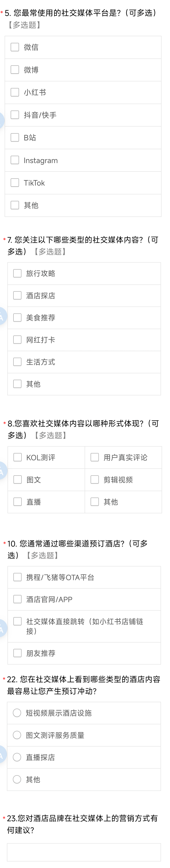The image size is (170, 868).
Task: Select 小红书 as a social platform
Action: coord(15,92)
